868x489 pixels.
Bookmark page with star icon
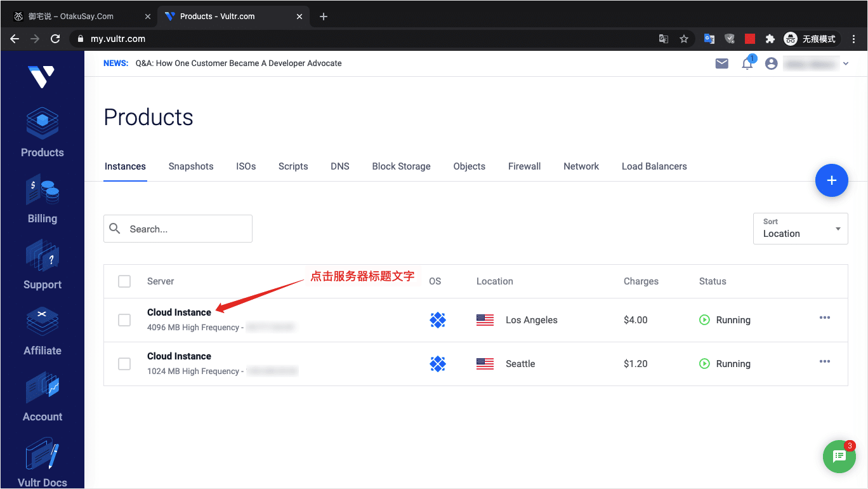pyautogui.click(x=684, y=39)
